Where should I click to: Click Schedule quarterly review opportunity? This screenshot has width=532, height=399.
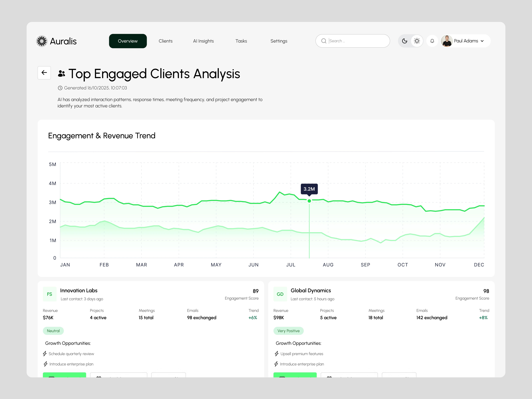click(x=71, y=354)
